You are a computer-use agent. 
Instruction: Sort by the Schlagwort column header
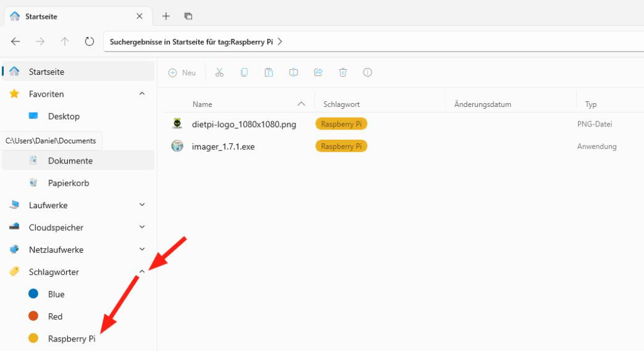341,104
